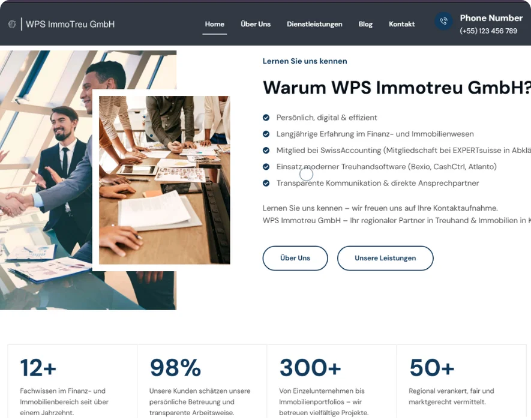531x420 pixels.
Task: Click 'Lernen Sie uns kennen' blue subtitle
Action: 305,61
